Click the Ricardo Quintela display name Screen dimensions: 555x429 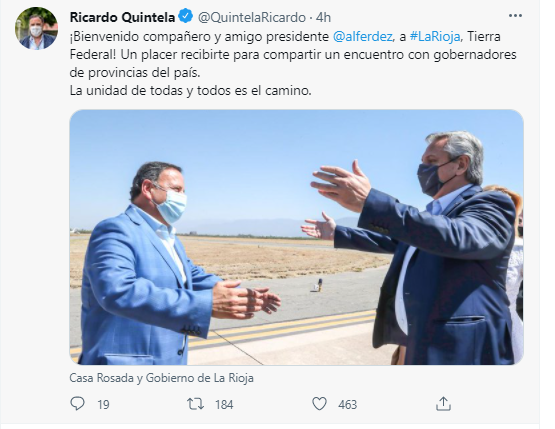122,17
